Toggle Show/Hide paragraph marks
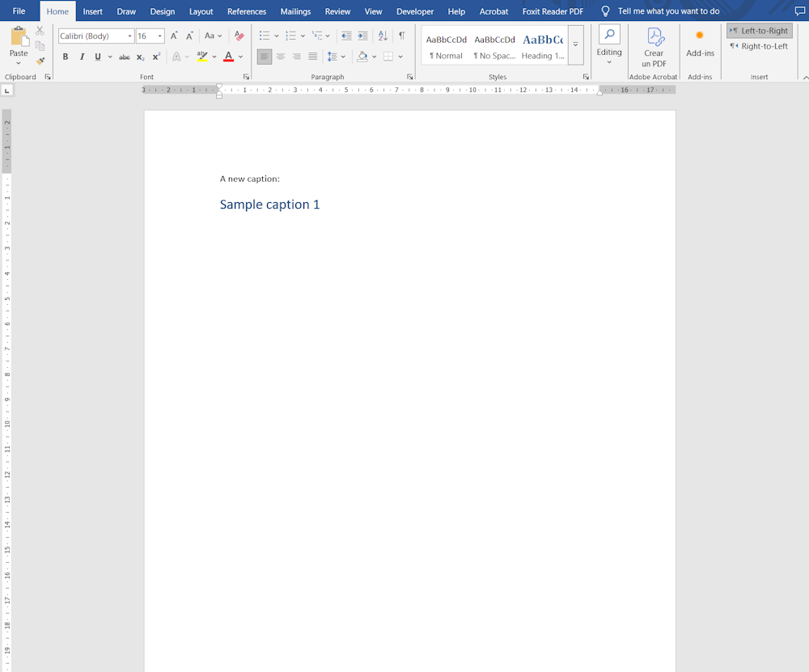 click(402, 36)
